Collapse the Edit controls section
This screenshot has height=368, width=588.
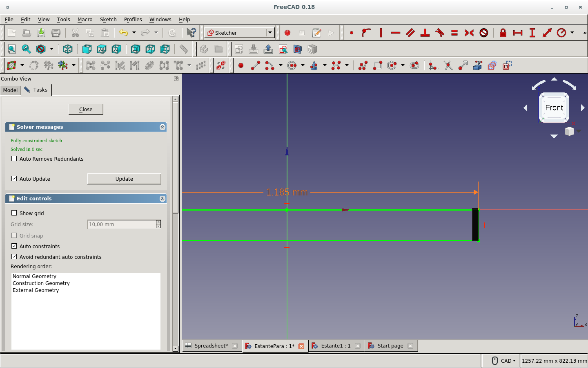pos(163,199)
